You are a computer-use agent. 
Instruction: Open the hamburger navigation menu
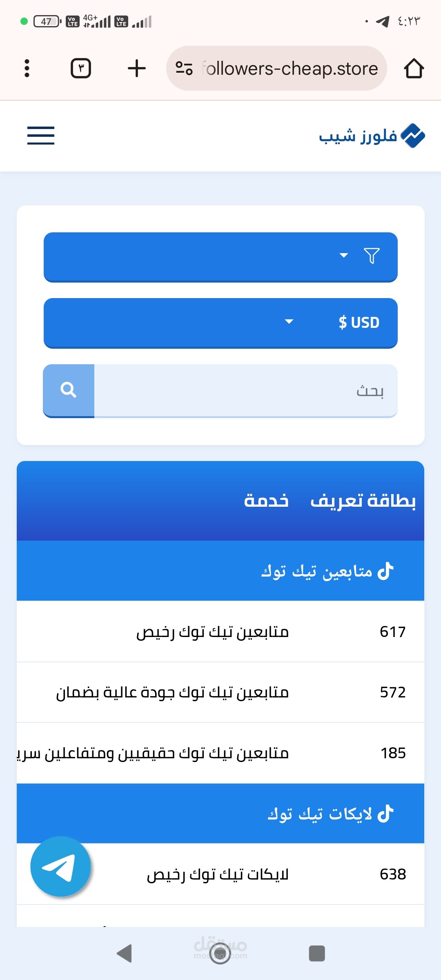pyautogui.click(x=41, y=136)
